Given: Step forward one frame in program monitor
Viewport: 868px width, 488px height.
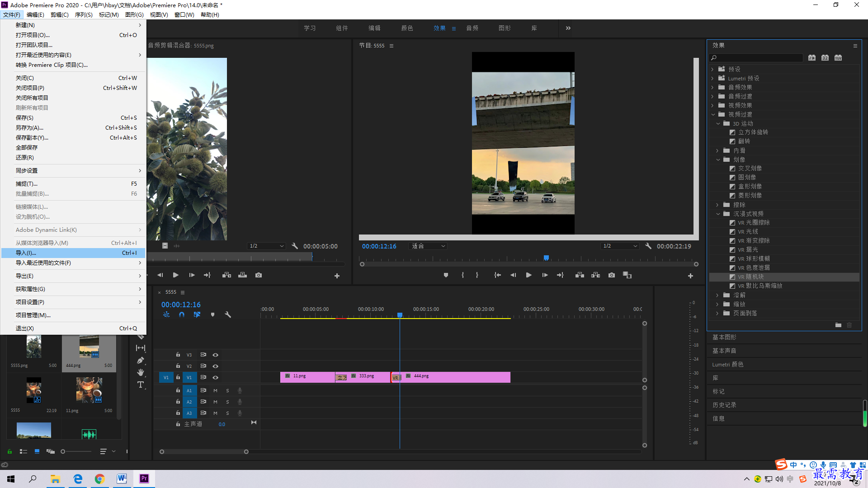Looking at the screenshot, I should click(x=545, y=275).
